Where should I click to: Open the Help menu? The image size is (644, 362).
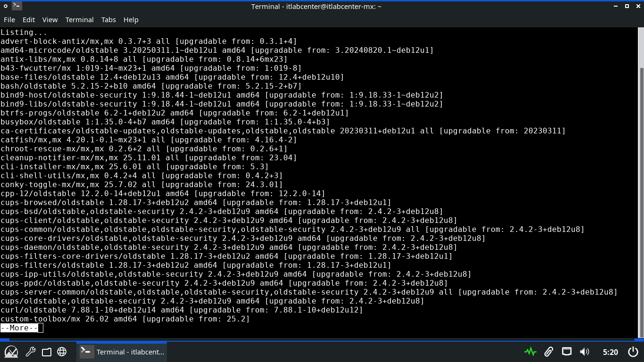pos(131,20)
